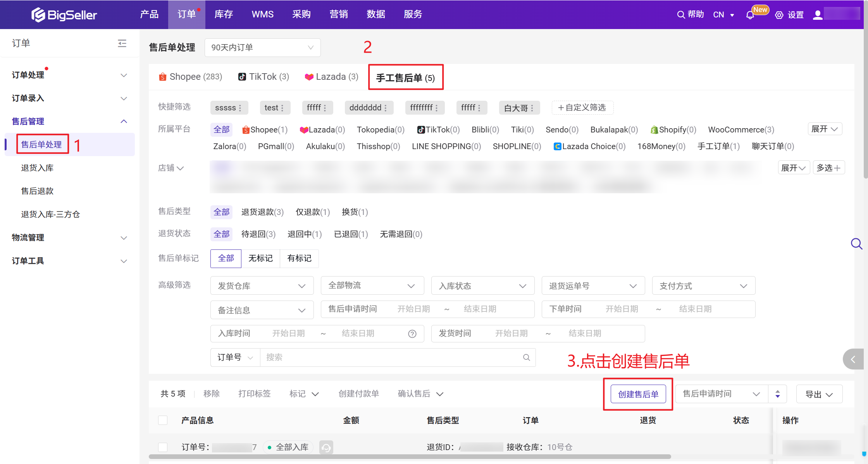Viewport: 868px width, 464px height.
Task: Open the 库存 top menu
Action: [224, 14]
